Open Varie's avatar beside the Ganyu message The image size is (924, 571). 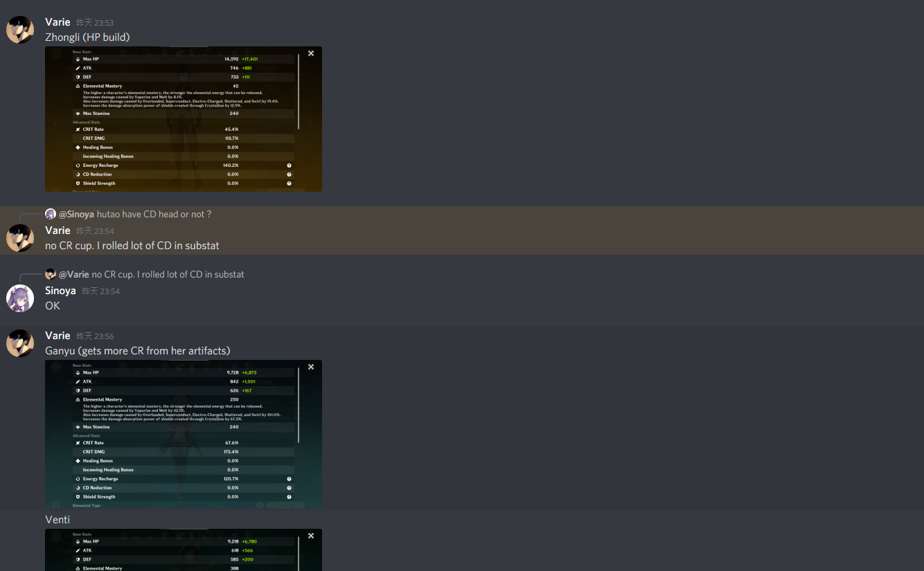tap(20, 343)
